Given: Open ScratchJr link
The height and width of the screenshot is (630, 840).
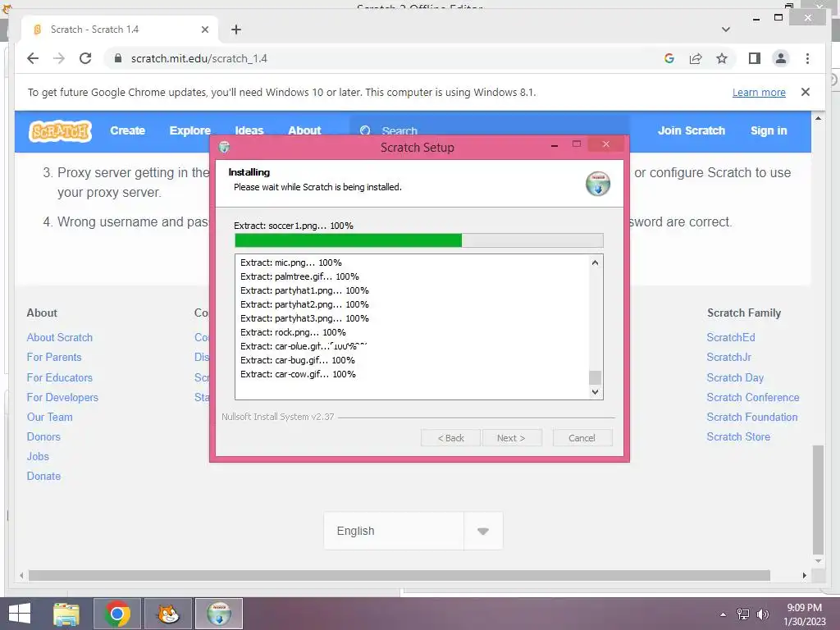Looking at the screenshot, I should (728, 358).
